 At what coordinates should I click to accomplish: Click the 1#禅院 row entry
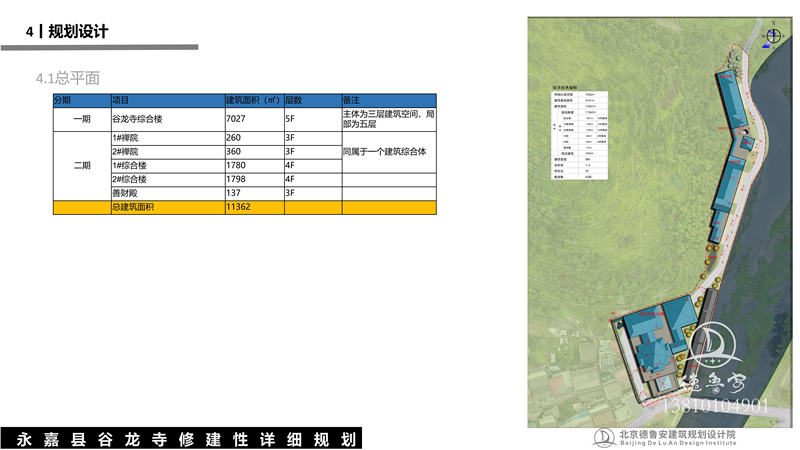pos(166,137)
